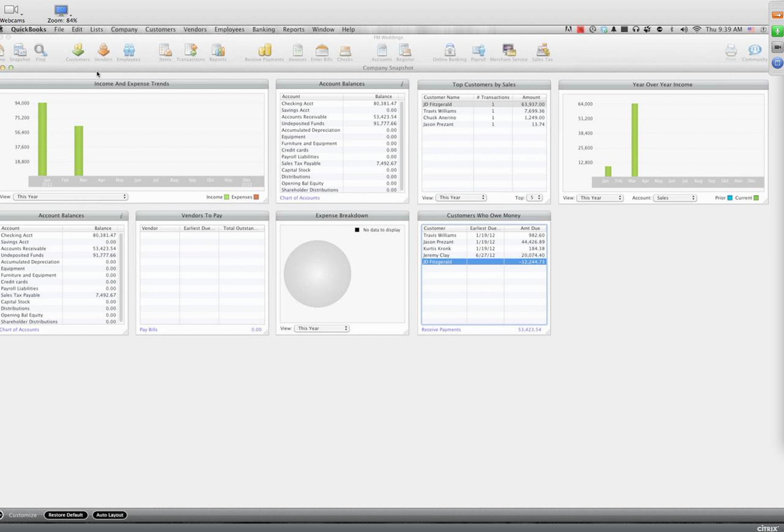Open the Find magnifier tool

point(41,52)
